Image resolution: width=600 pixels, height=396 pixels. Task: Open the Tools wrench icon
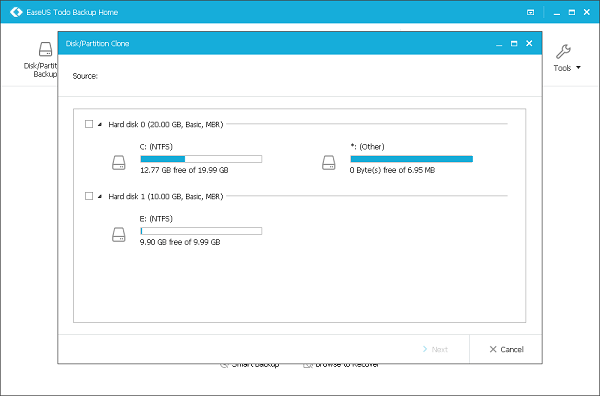[563, 52]
